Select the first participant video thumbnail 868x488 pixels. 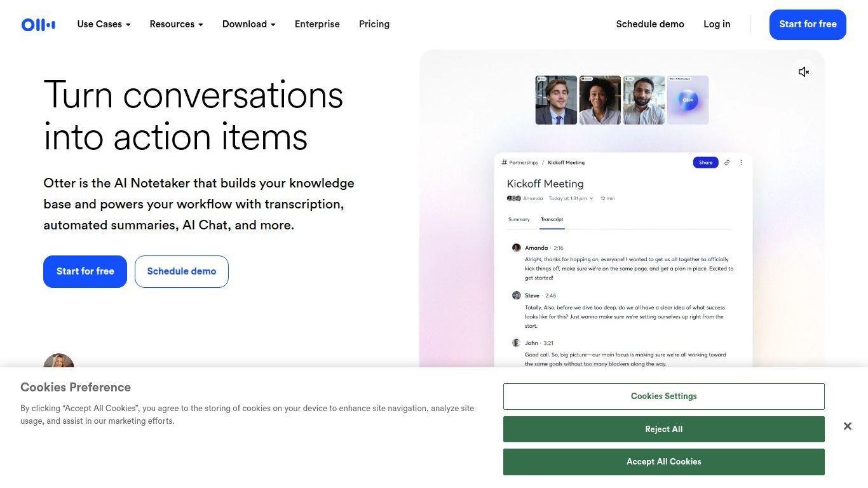(x=556, y=100)
